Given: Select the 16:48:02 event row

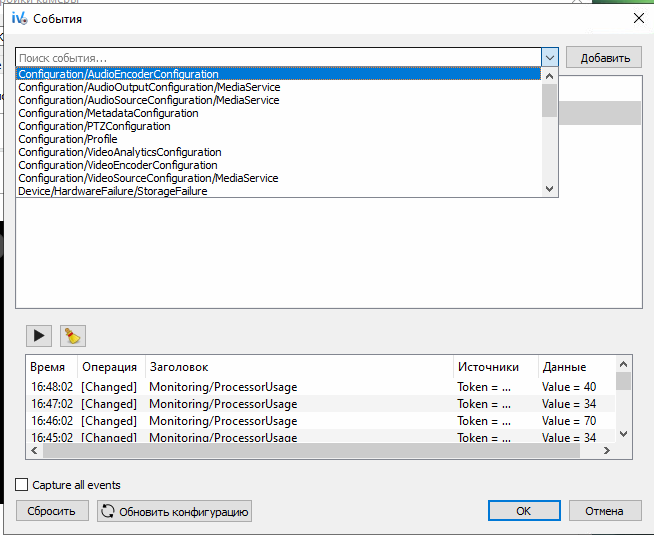Looking at the screenshot, I should (321, 387).
